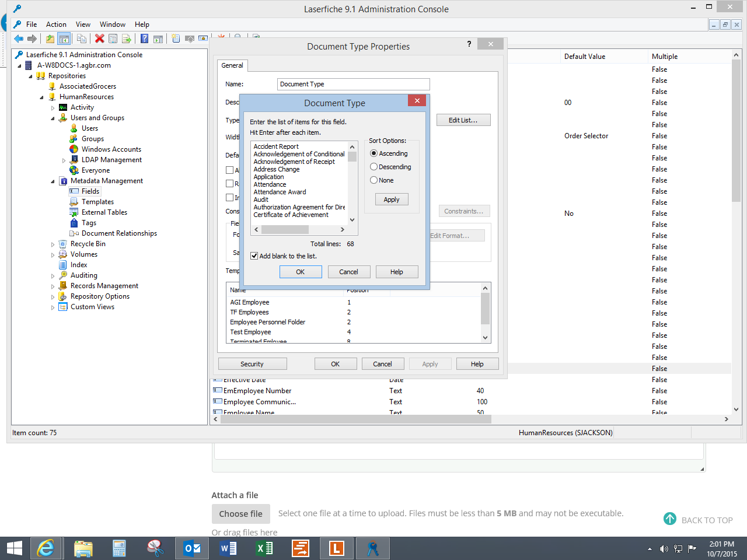Click the Recycle Bin icon in the tree
Screen dimensions: 747x560
[x=63, y=244]
